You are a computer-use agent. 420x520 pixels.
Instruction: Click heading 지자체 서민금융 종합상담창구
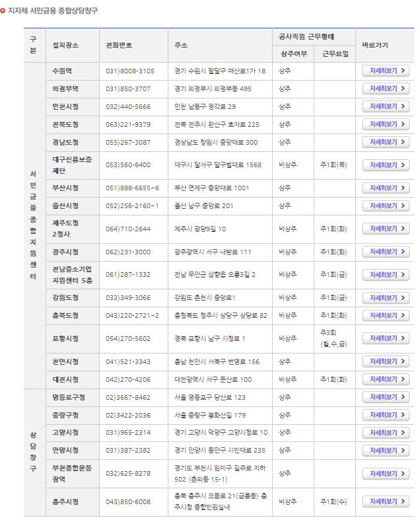click(53, 11)
